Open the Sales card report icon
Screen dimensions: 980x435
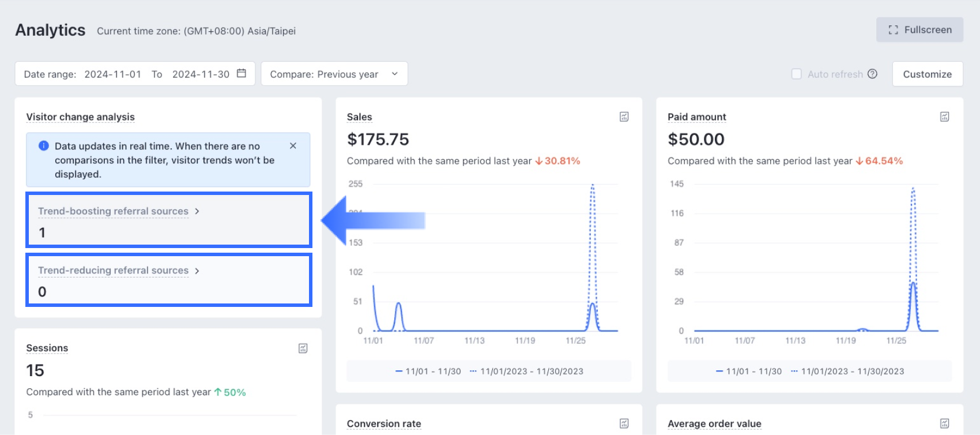[624, 117]
